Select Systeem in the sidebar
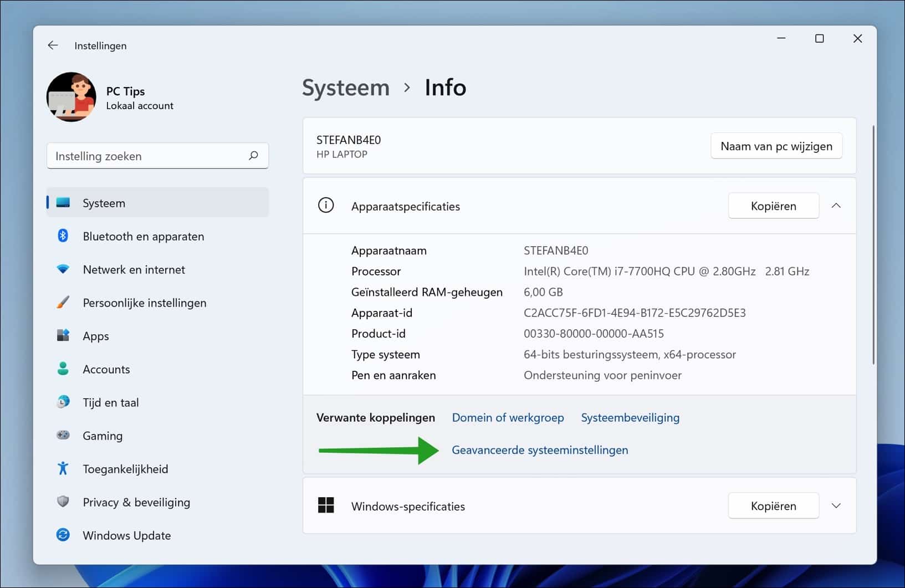 tap(104, 203)
